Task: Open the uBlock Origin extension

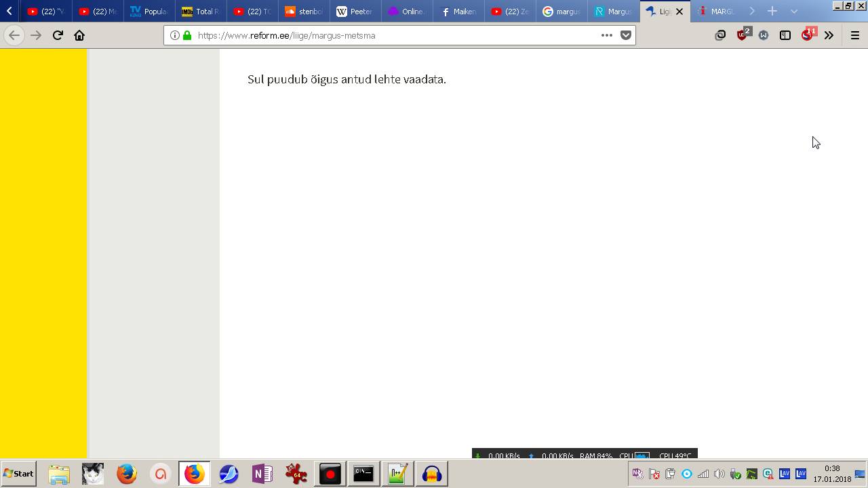Action: point(743,35)
